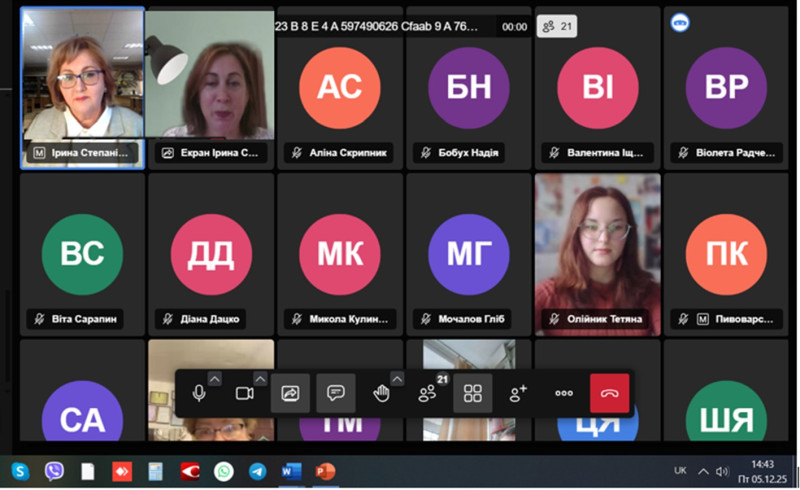Click the participants count badge at top
Image resolution: width=800 pixels, height=490 pixels.
[555, 27]
